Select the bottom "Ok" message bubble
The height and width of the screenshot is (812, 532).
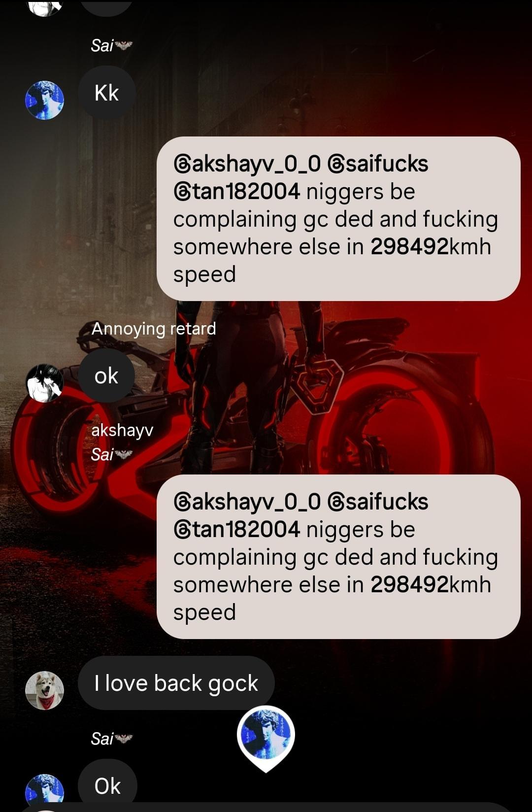pos(107,784)
